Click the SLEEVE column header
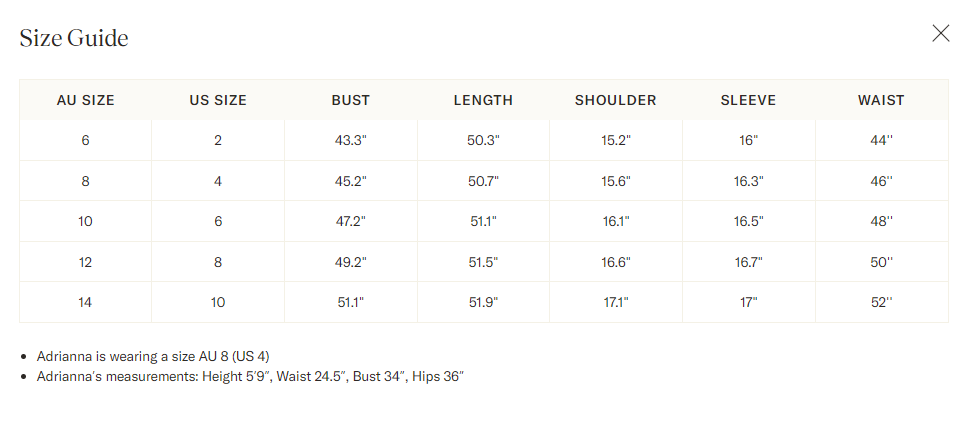 pos(748,100)
